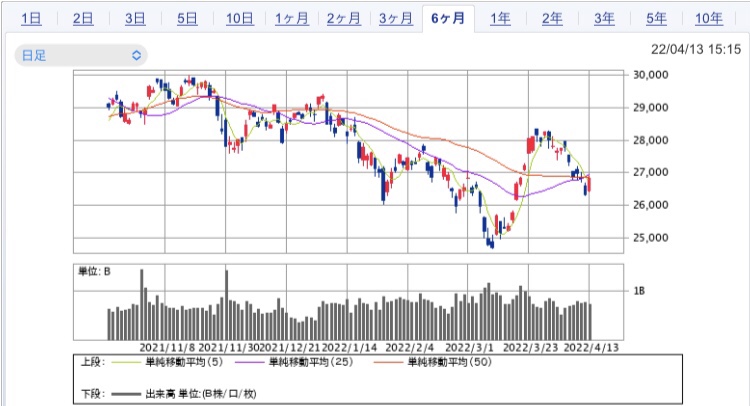This screenshot has width=750, height=406.
Task: Switch to the 1ヶ月 tab
Action: click(292, 19)
